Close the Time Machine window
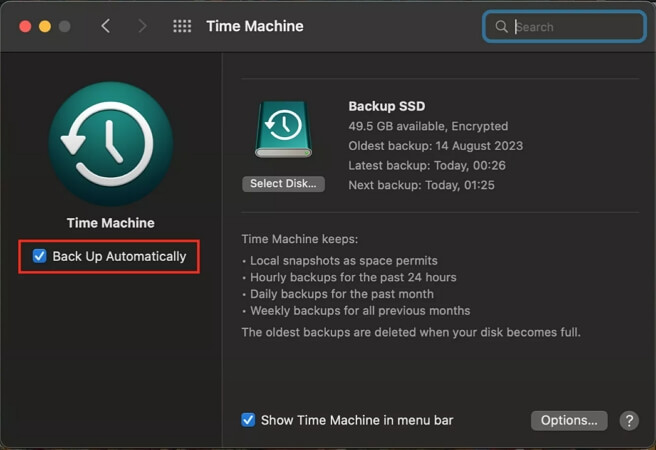 tap(25, 26)
